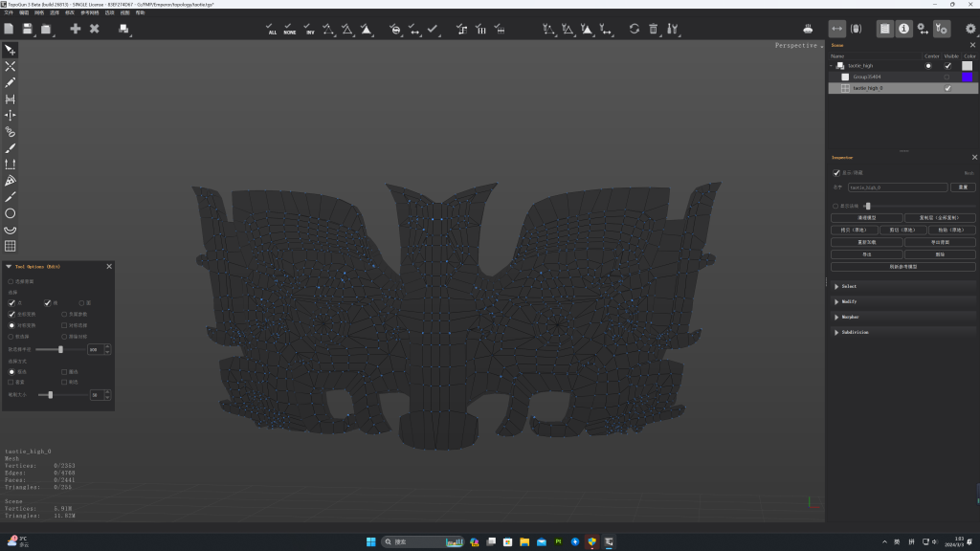Click the info (i) panel icon
Image resolution: width=980 pixels, height=551 pixels.
point(903,30)
